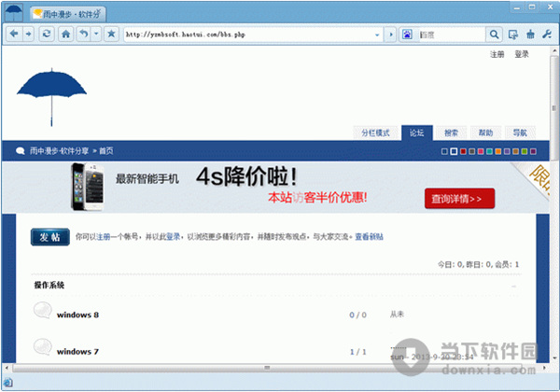Click into the URL address field
560x392 pixels.
[243, 35]
